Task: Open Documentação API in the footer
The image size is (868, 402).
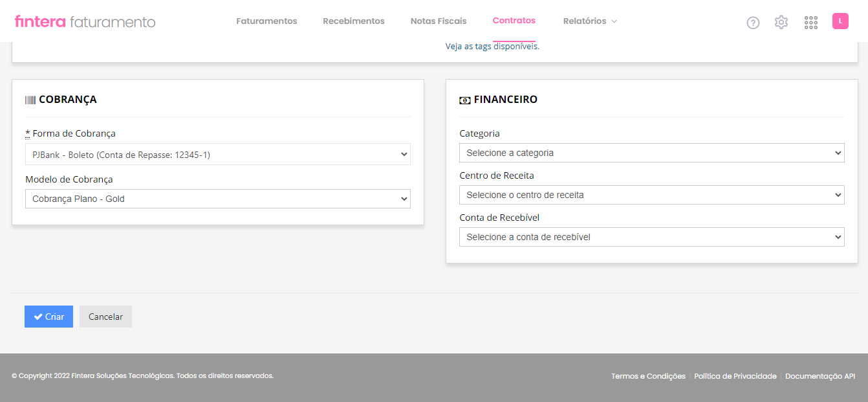Action: [x=820, y=375]
